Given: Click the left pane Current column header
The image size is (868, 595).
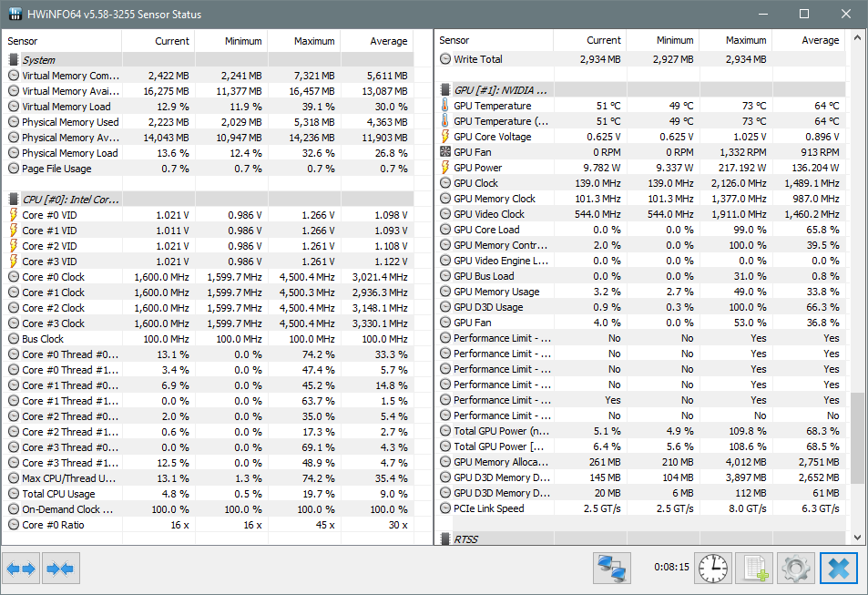Looking at the screenshot, I should click(x=158, y=41).
